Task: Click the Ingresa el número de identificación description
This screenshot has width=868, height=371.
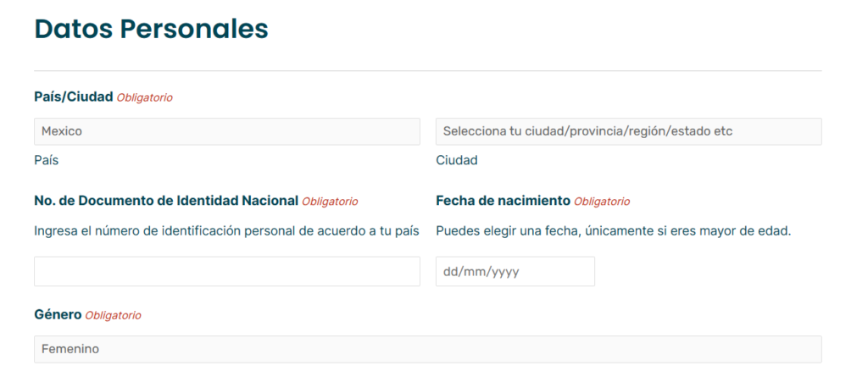Action: point(226,231)
